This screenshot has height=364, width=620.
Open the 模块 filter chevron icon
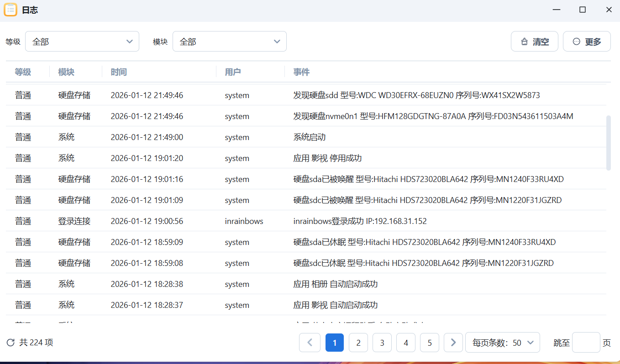[x=277, y=41]
